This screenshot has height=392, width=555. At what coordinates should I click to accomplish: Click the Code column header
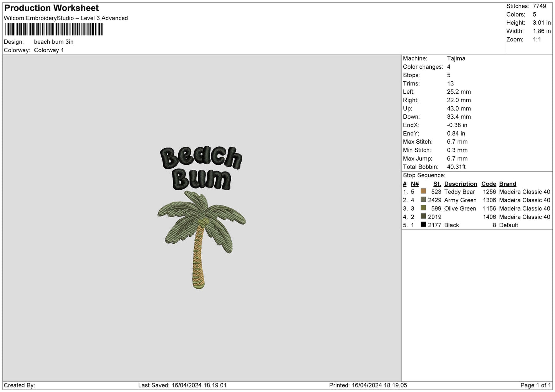coord(489,184)
